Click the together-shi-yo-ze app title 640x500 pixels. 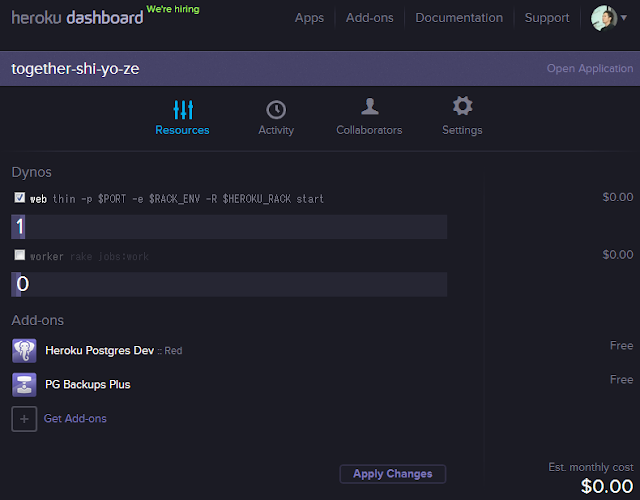pos(75,69)
